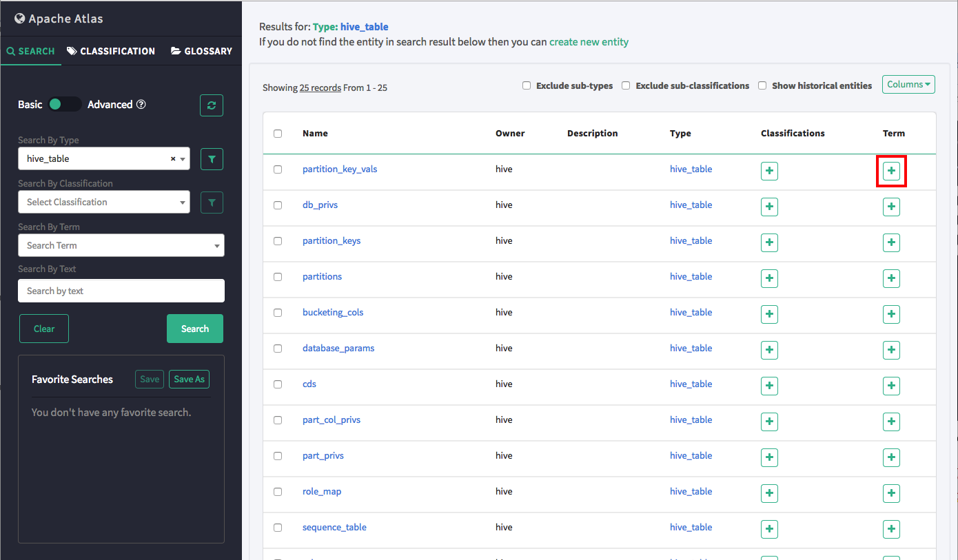Click hive_table type link in cds row
This screenshot has width=958, height=560.
pos(691,384)
